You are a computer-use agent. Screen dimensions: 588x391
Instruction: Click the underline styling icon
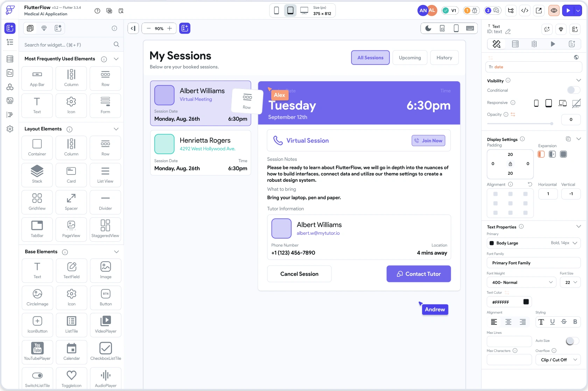click(x=552, y=322)
